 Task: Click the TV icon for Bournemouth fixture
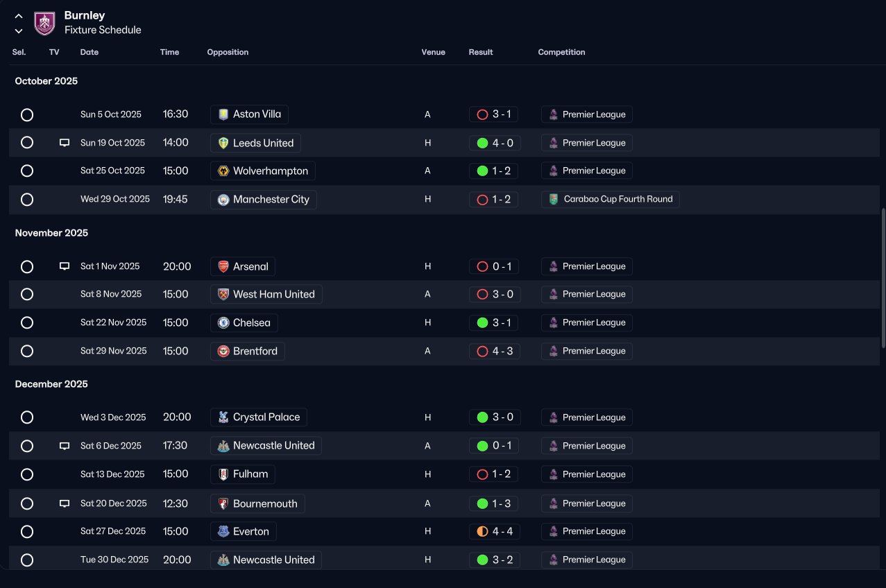coord(65,503)
